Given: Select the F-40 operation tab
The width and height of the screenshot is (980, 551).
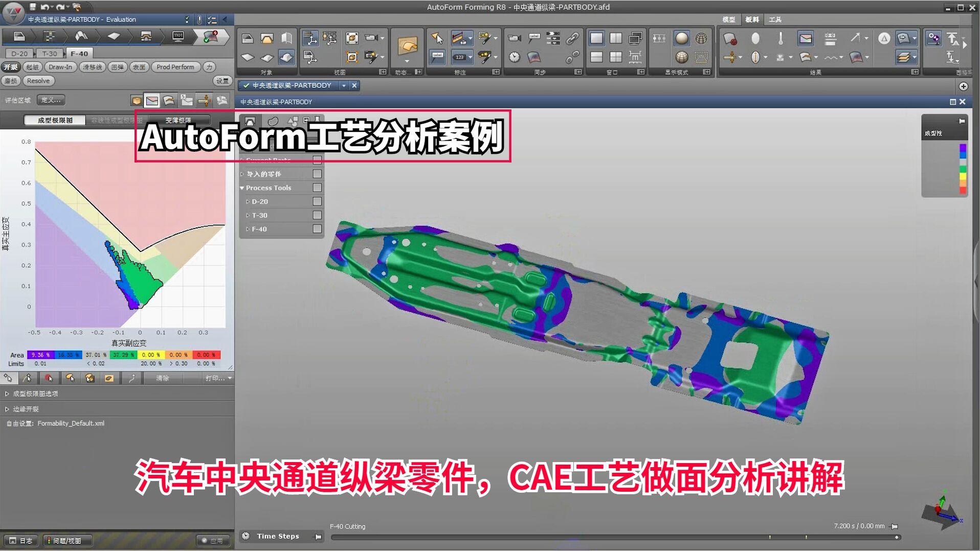Looking at the screenshot, I should [x=79, y=54].
